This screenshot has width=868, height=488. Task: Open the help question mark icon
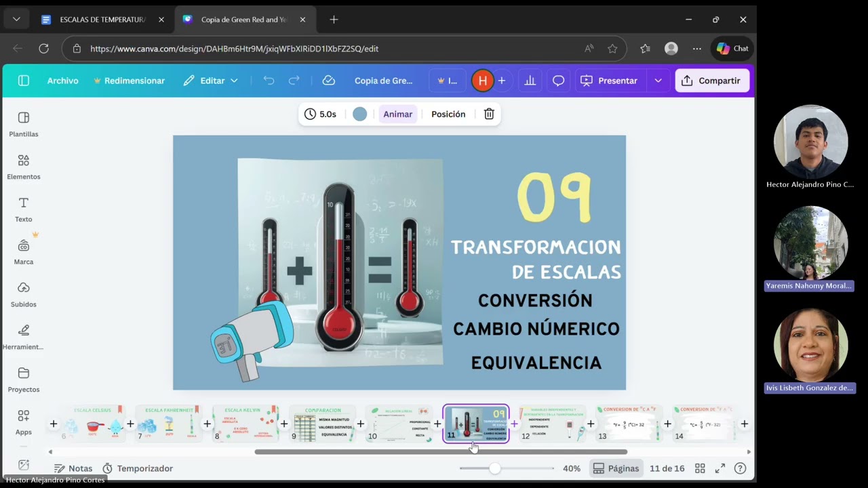(741, 468)
